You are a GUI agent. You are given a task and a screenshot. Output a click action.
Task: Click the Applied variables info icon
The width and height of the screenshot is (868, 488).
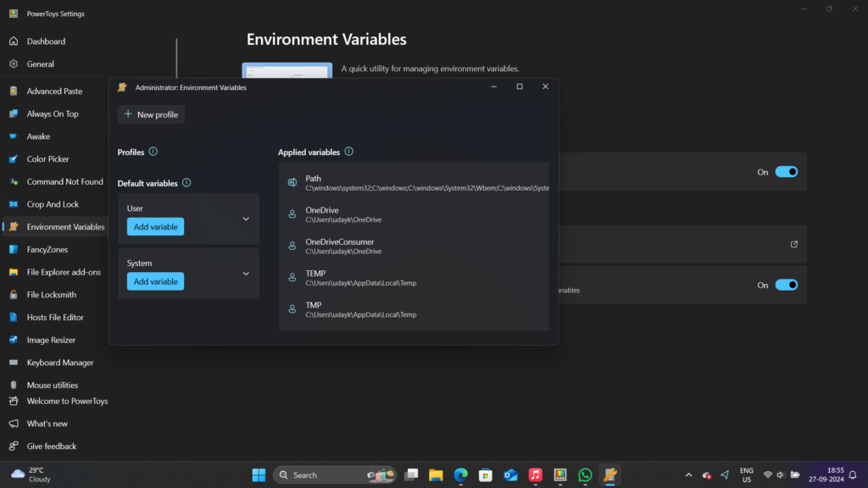[348, 152]
